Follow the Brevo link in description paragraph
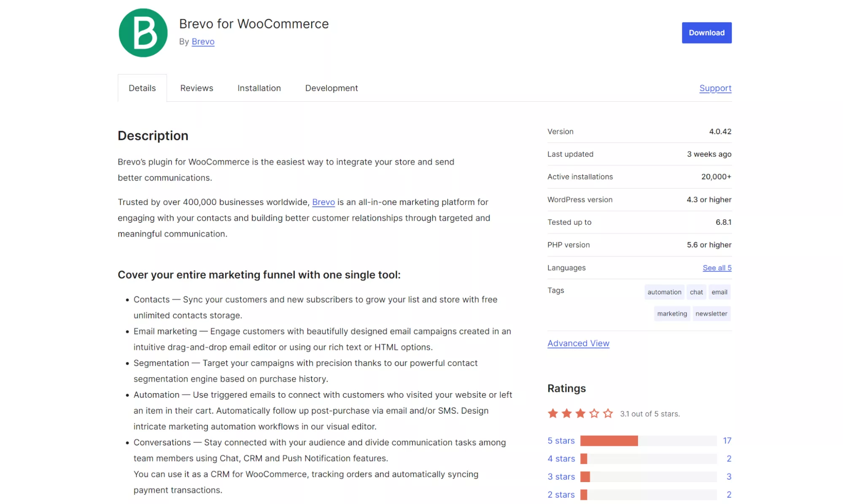Viewport: 843px width, 504px height. point(323,202)
